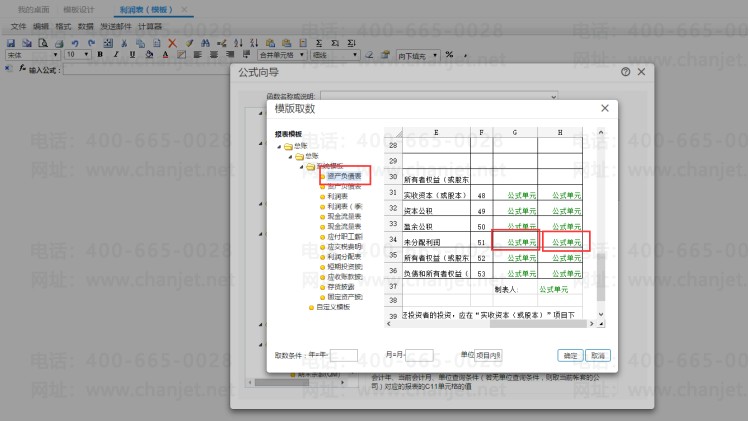Collapse the 系统模板 tree folder
The image size is (749, 421).
pos(301,167)
